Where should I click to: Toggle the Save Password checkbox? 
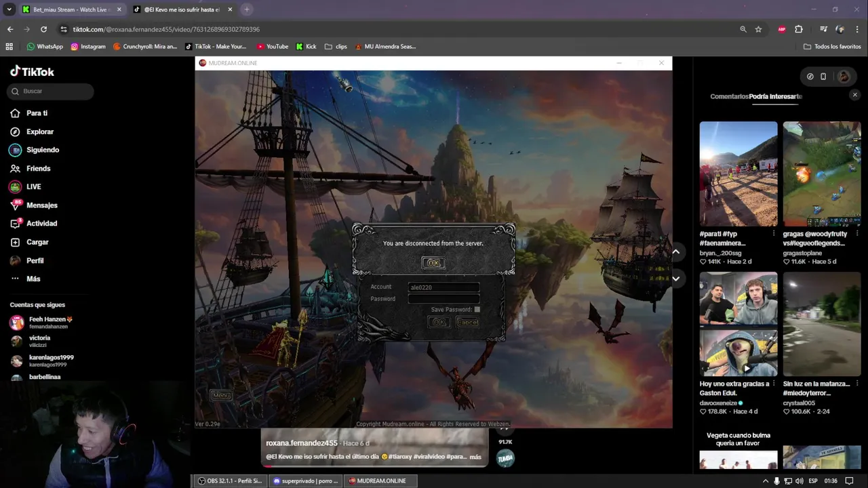(477, 310)
